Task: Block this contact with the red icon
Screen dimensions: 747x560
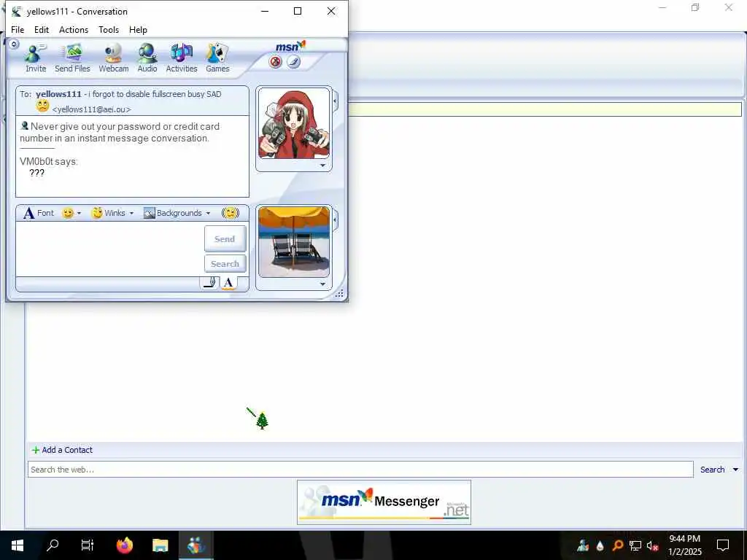Action: point(275,62)
